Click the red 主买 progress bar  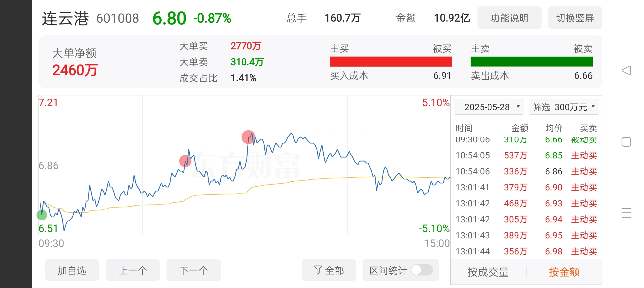(391, 62)
